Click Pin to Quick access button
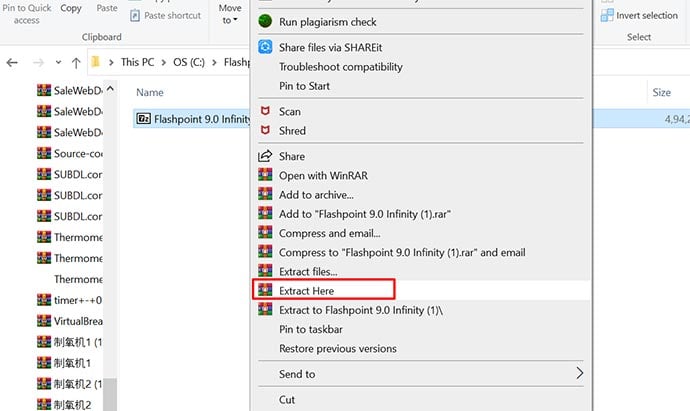This screenshot has width=690, height=411. (27, 14)
